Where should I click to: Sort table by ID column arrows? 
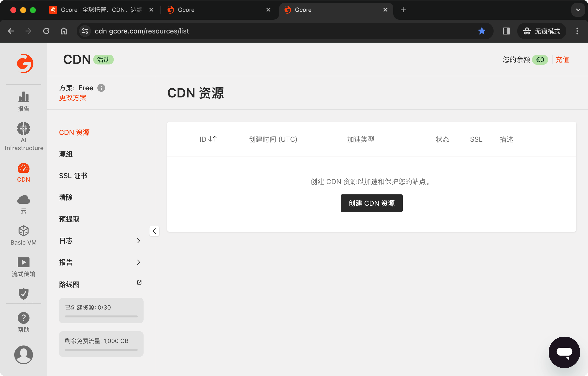tap(213, 139)
